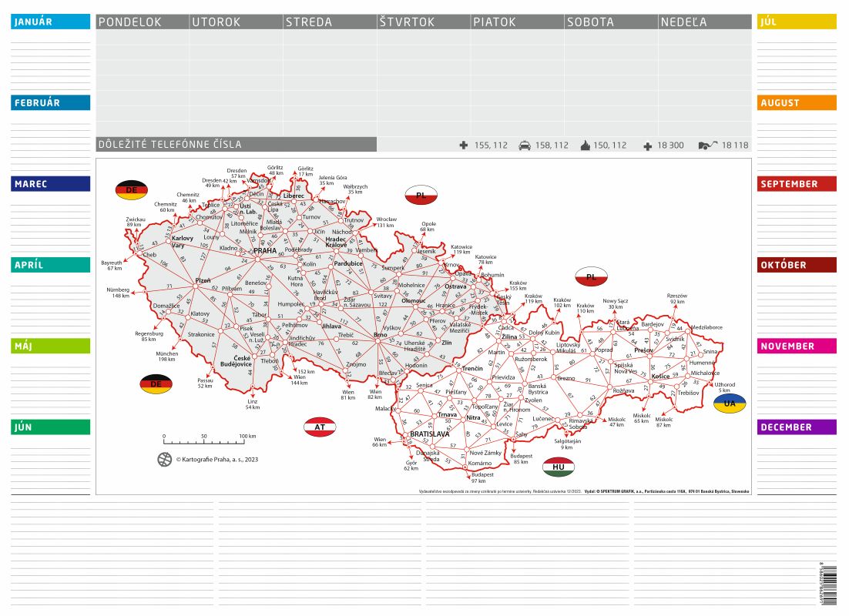Click the Hungary HU flag badge
849x616 pixels.
tap(559, 467)
